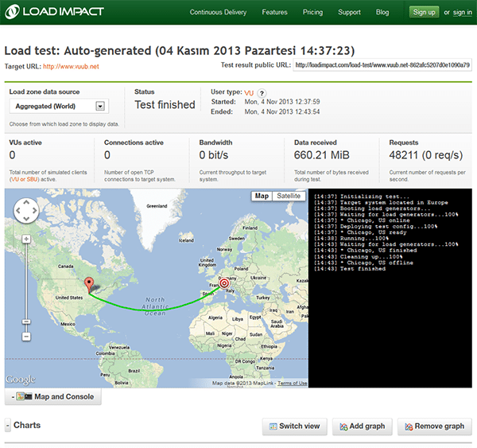
Task: Collapse the Map and Console section
Action: pyautogui.click(x=53, y=396)
